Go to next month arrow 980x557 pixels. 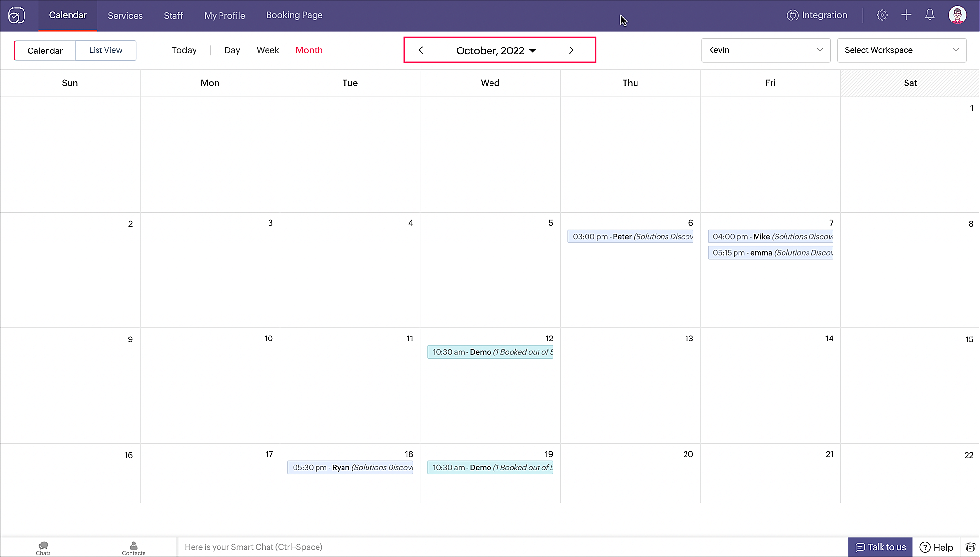pyautogui.click(x=571, y=50)
